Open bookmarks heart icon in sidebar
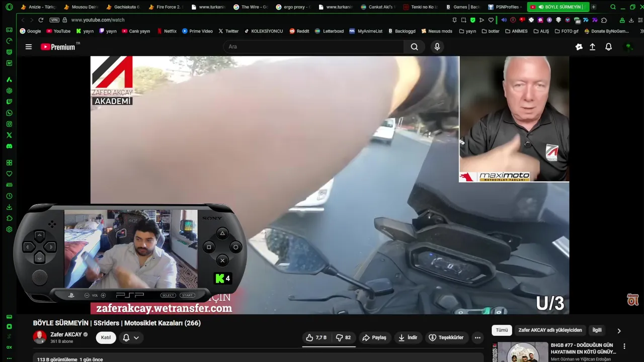 coord(9,174)
